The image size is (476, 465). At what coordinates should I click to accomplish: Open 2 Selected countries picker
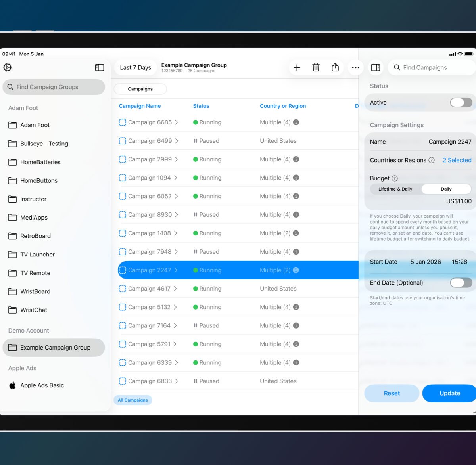point(457,160)
